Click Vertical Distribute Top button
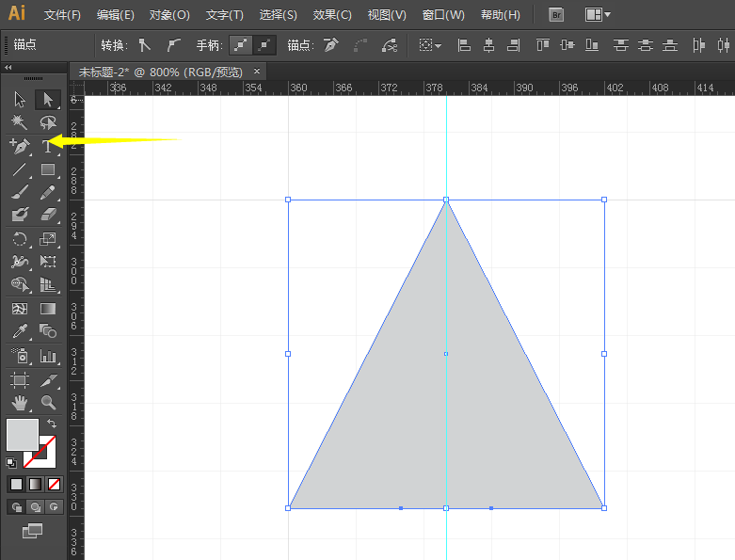The width and height of the screenshot is (735, 560). 620,45
